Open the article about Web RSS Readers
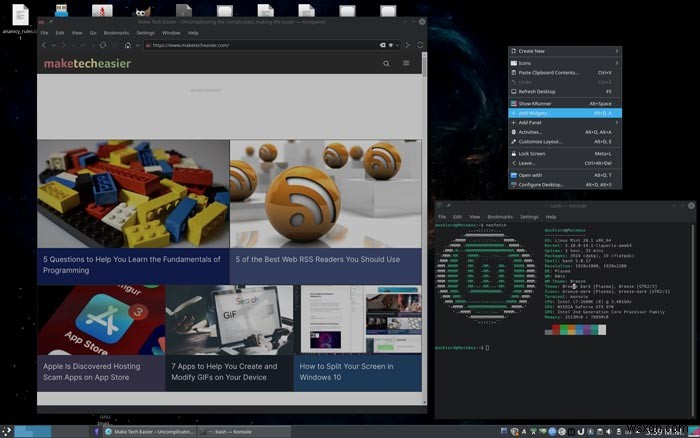 (318, 259)
